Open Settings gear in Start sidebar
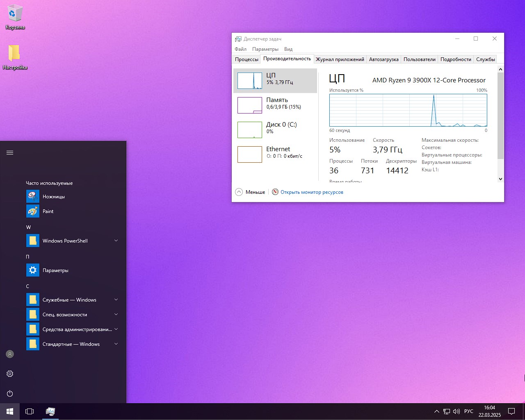The width and height of the screenshot is (525, 420). (10, 374)
